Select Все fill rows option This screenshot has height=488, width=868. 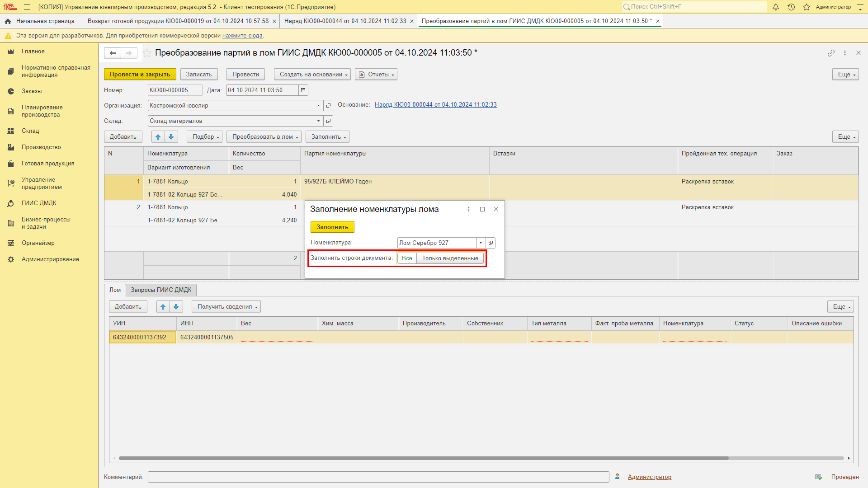coord(407,258)
